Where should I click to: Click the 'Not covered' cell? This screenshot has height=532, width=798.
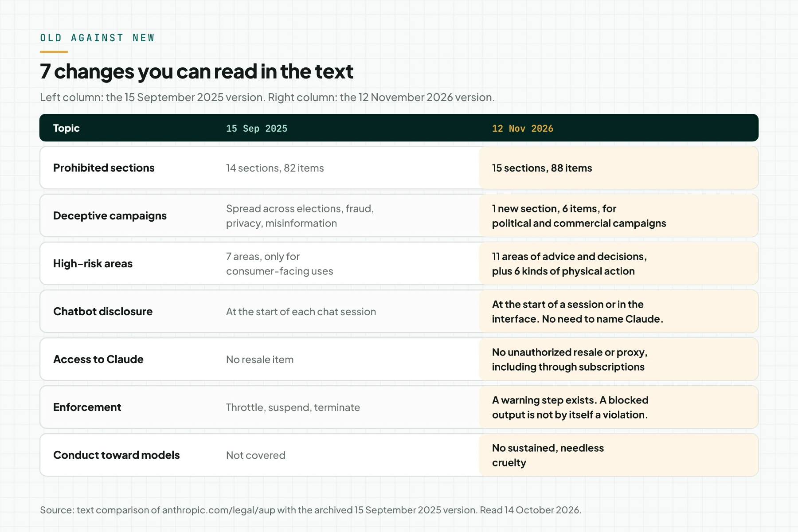pos(256,455)
